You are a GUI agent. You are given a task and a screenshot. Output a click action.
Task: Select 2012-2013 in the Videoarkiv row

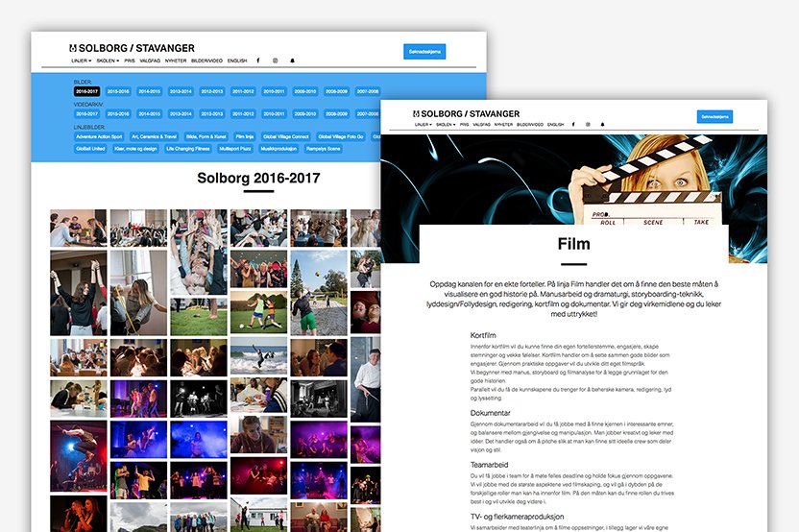212,113
